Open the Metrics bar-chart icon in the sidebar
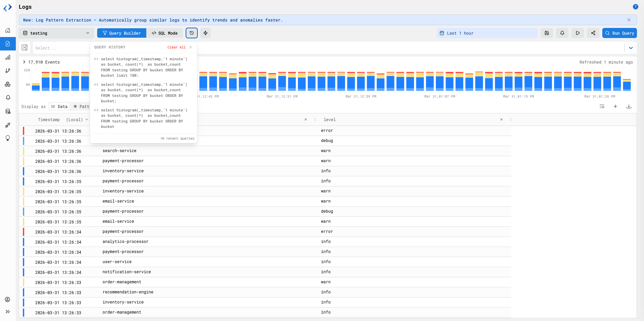Viewport: 644px width, 321px height. tap(7, 57)
